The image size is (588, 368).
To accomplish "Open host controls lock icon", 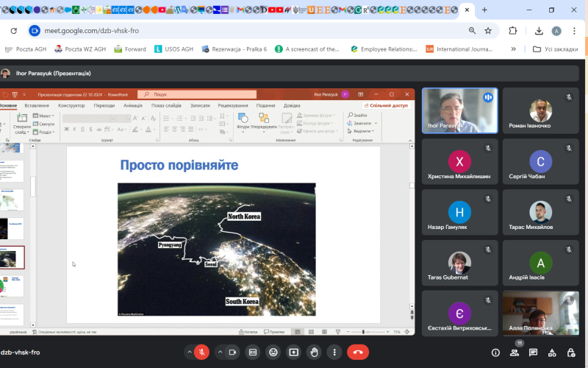I will click(x=571, y=353).
